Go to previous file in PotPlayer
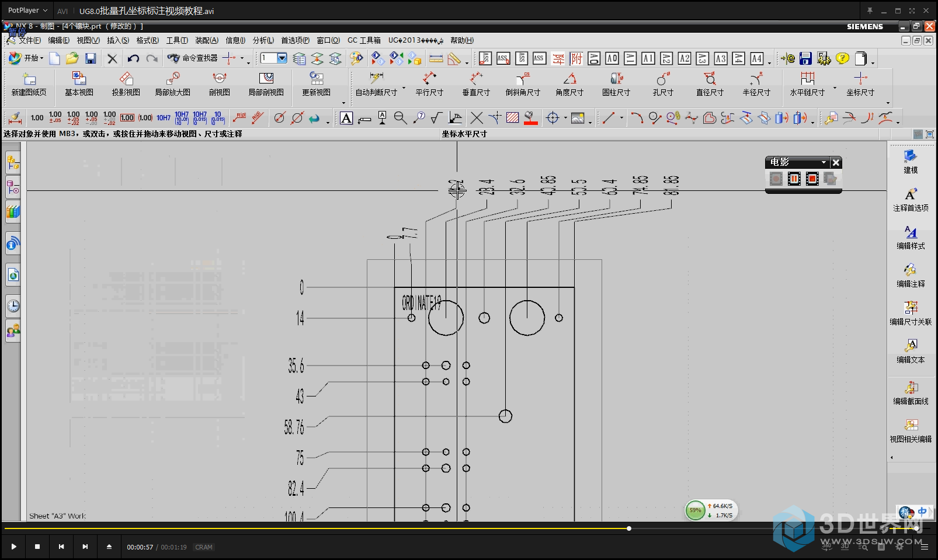This screenshot has height=560, width=938. coord(61,547)
